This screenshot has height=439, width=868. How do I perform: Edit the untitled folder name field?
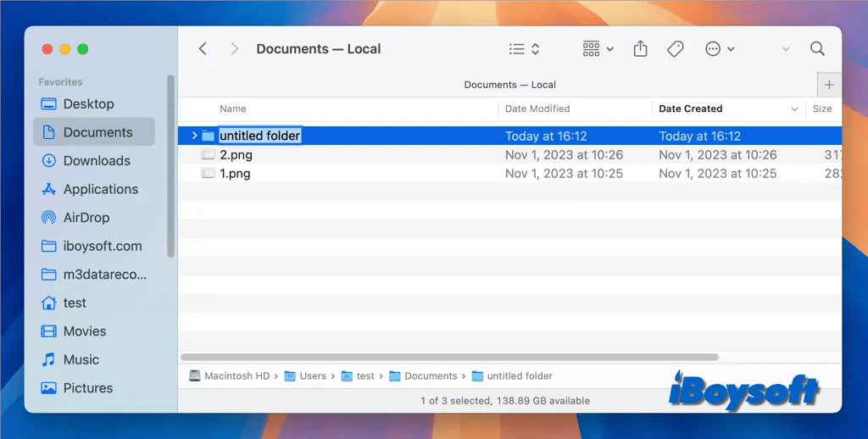(x=259, y=136)
